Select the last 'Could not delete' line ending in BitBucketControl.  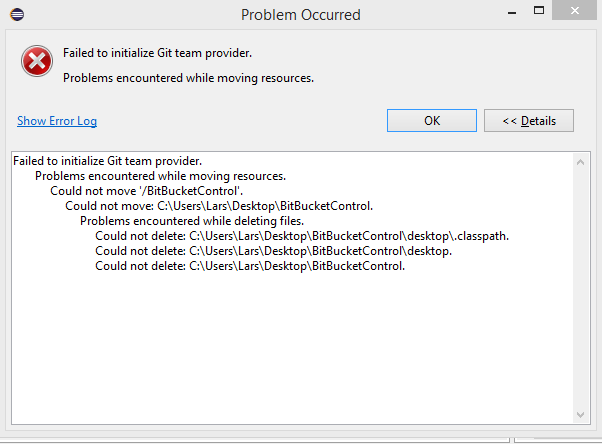click(250, 266)
